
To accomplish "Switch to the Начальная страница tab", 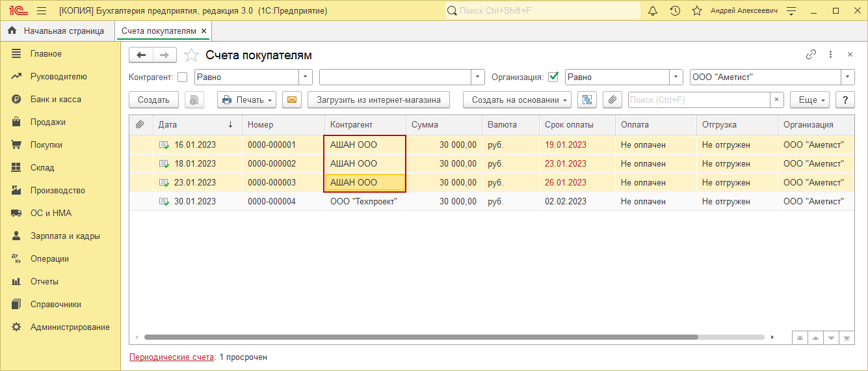I will (57, 31).
